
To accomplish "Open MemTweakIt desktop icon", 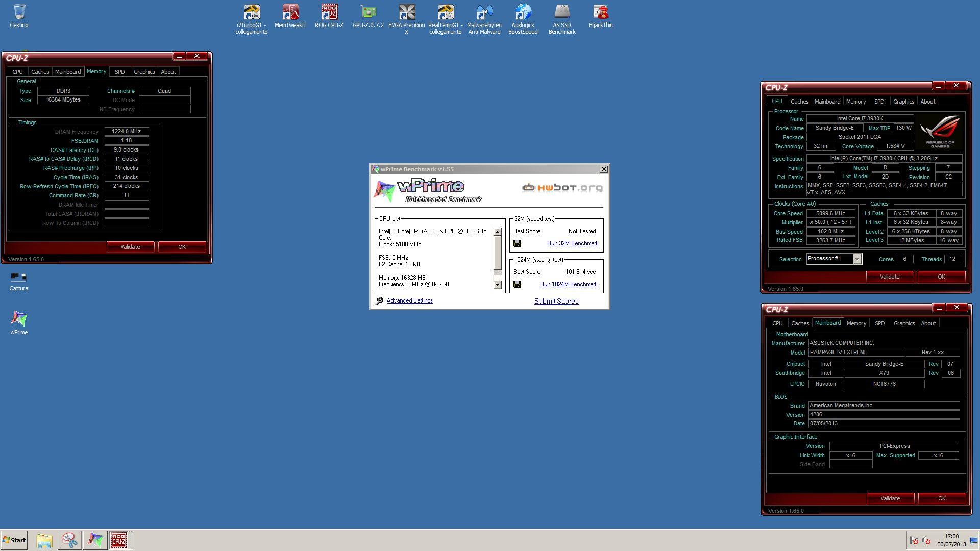I will point(290,15).
